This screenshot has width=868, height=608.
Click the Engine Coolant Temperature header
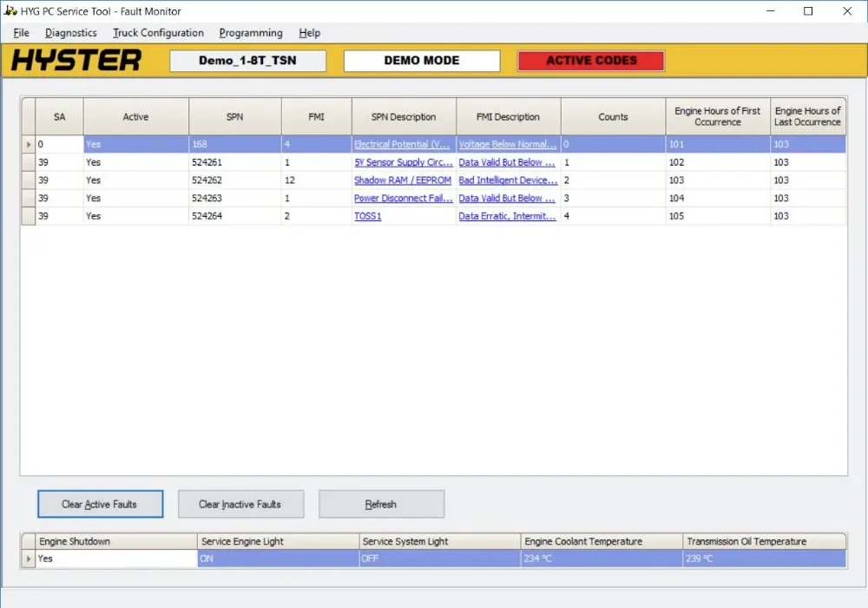[x=602, y=541]
